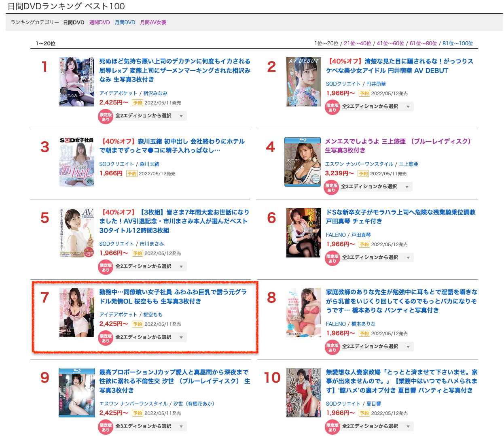Click the 限定版あり badge on rank 2
Viewport: 504px width, 436px height.
click(x=332, y=108)
